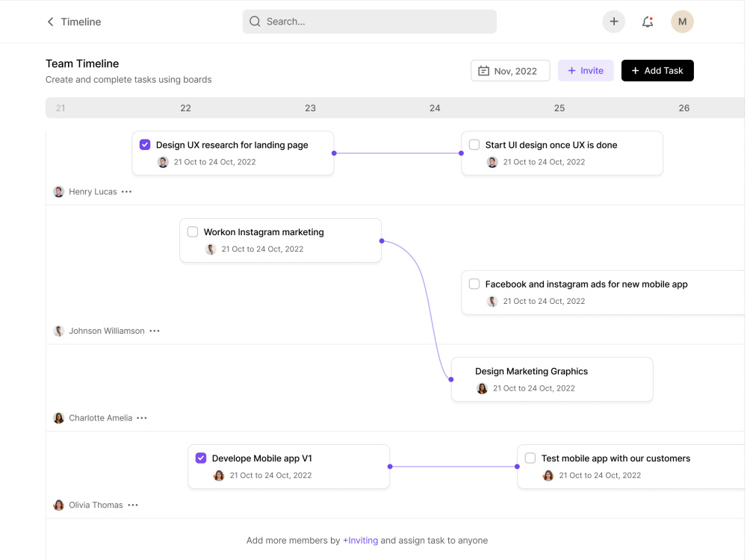Click connector dot leaving Workon Instagram marketing card
This screenshot has height=560, width=747.
[382, 241]
